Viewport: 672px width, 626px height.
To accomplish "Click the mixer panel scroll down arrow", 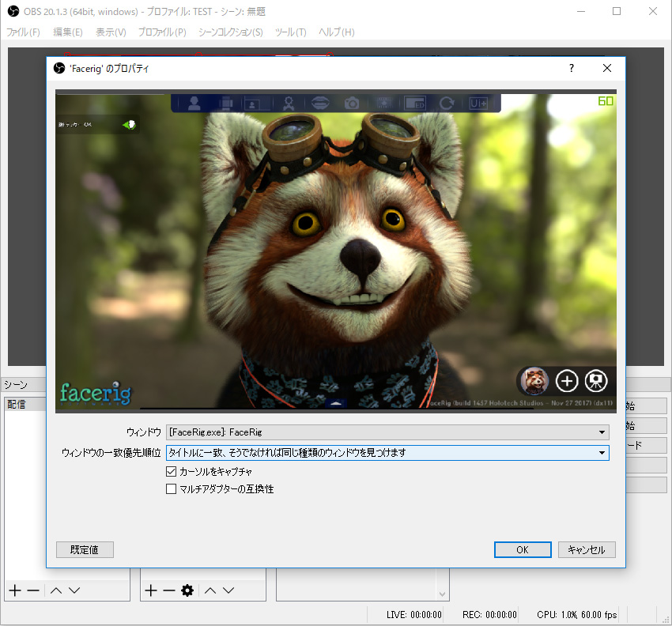I will pyautogui.click(x=442, y=594).
